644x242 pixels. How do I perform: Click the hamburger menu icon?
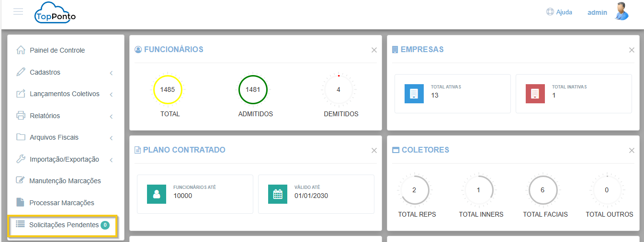click(18, 11)
